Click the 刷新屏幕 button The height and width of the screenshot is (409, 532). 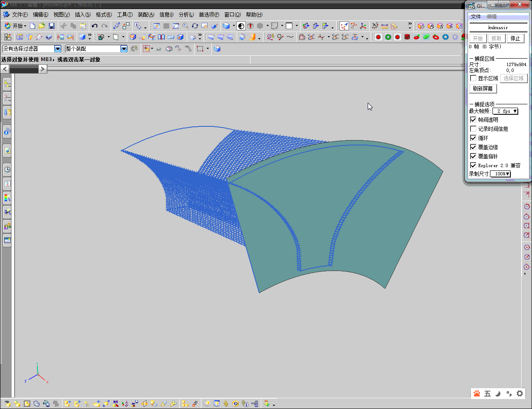483,89
